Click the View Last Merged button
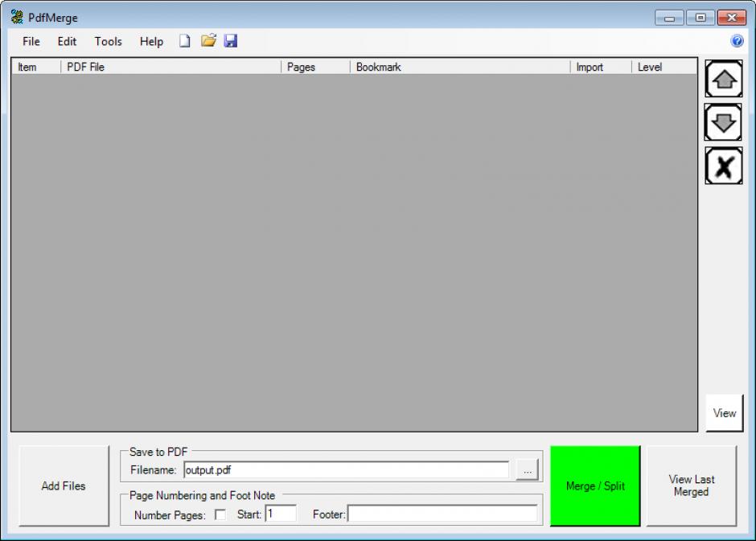 point(692,486)
